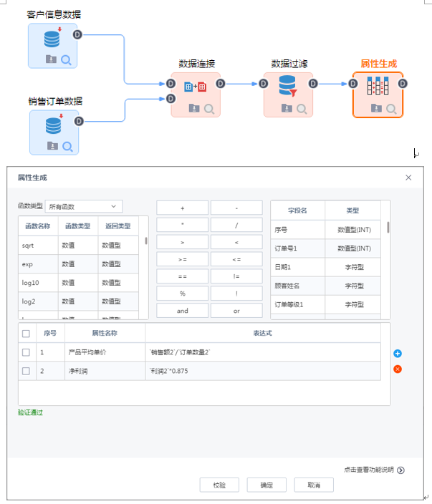The height and width of the screenshot is (504, 432).
Task: Click the 数据连接 join node icon
Action: pyautogui.click(x=196, y=87)
